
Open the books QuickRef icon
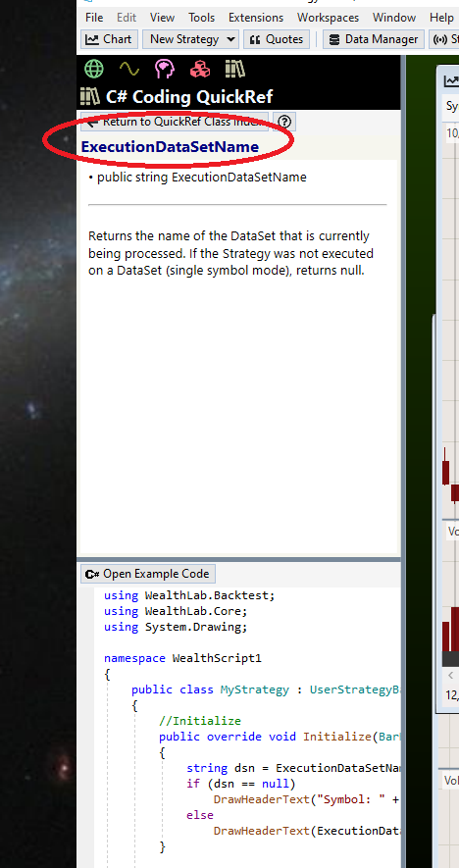pyautogui.click(x=234, y=69)
